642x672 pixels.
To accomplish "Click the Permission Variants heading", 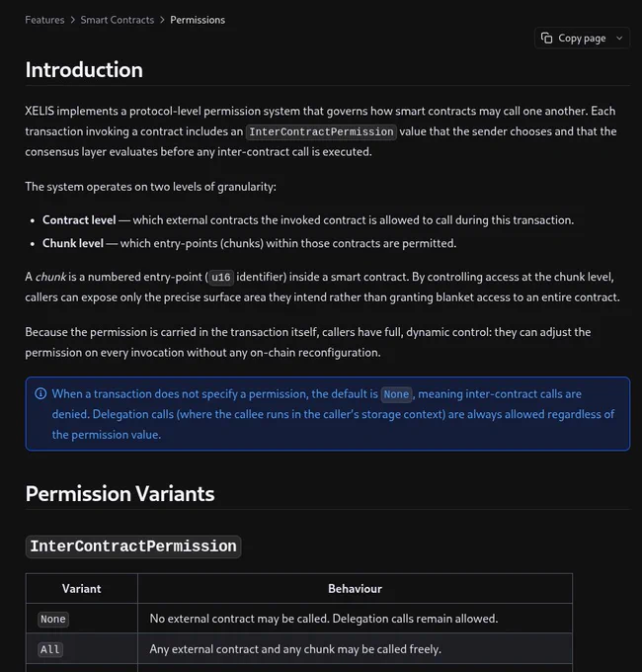I will click(120, 494).
